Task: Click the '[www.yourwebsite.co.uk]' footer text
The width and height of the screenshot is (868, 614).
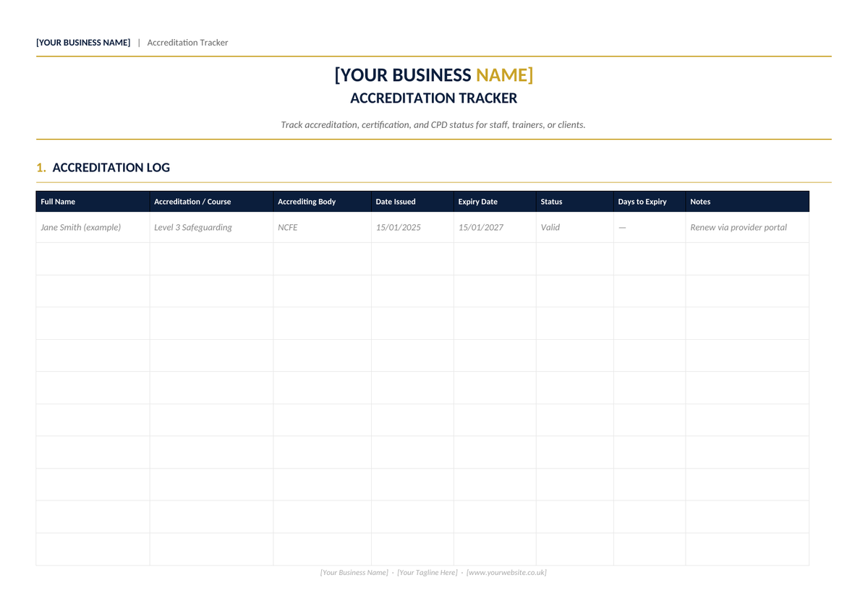Action: coord(507,573)
